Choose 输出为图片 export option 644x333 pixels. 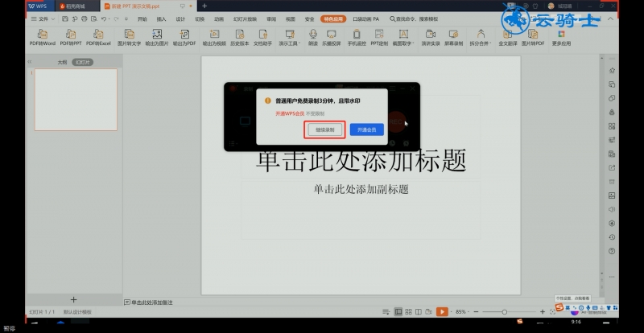click(x=157, y=37)
